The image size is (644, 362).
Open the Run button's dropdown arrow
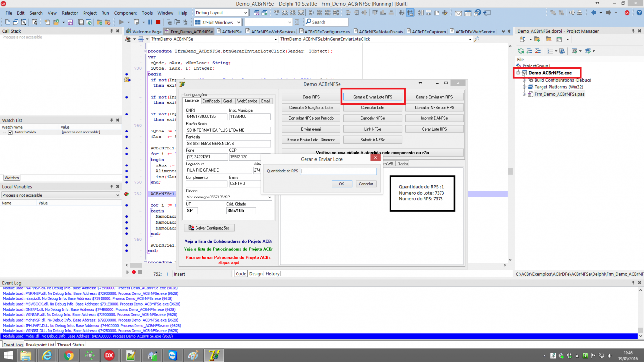(128, 22)
